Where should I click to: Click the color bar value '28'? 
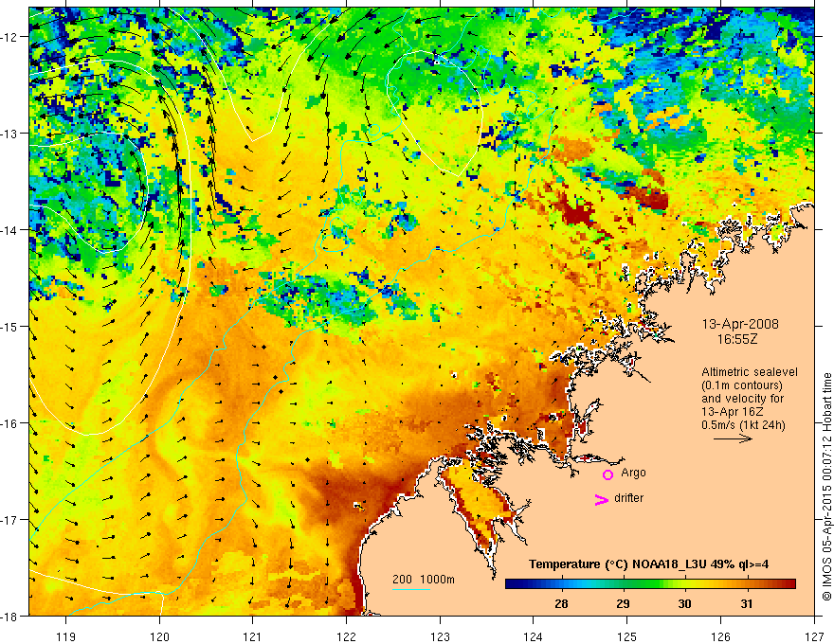click(561, 603)
